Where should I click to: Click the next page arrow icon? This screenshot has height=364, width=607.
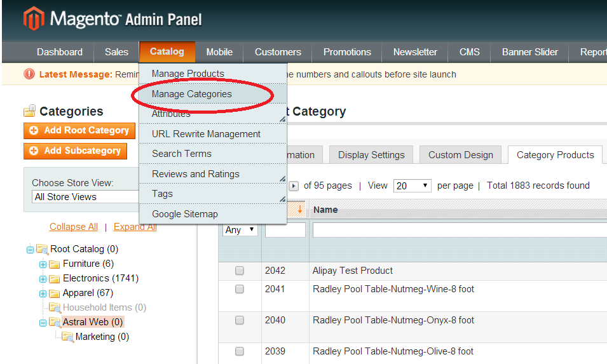click(x=294, y=186)
